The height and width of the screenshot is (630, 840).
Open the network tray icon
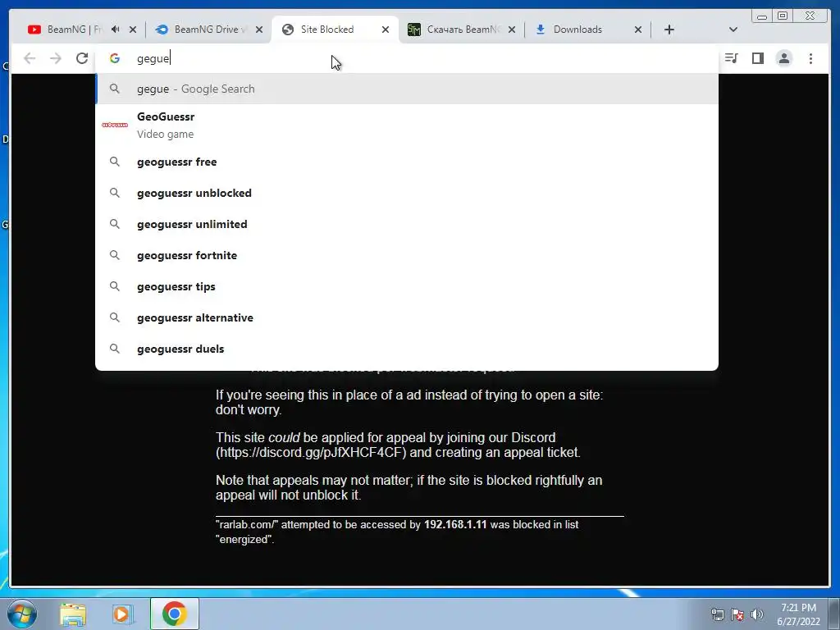[717, 614]
